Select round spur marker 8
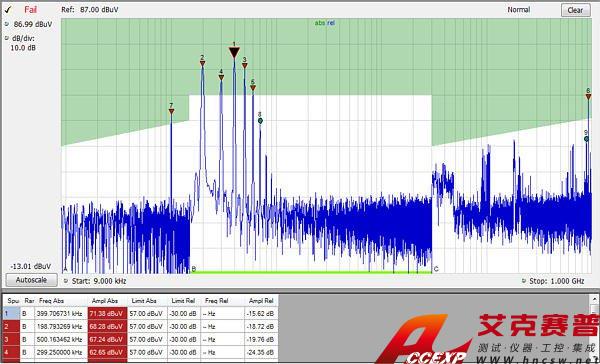The height and width of the screenshot is (364, 600). (260, 121)
